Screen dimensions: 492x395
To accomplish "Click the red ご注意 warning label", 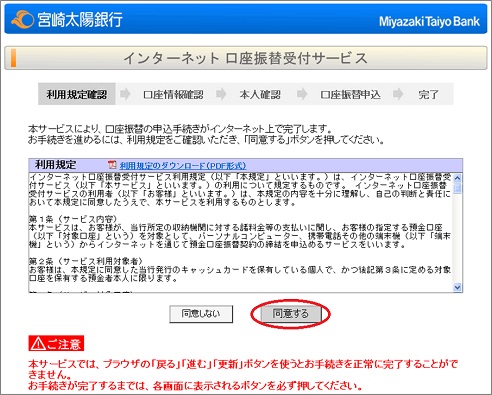I will point(56,343).
